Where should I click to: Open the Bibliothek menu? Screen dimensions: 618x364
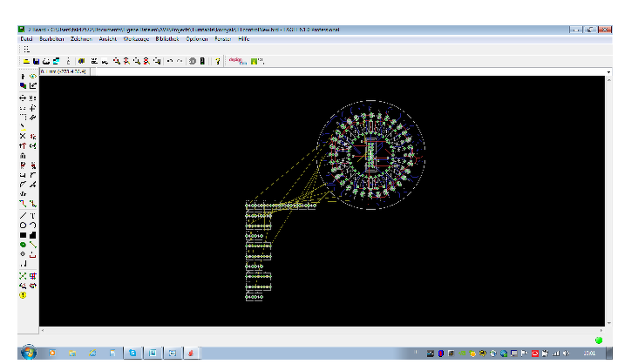click(x=167, y=39)
